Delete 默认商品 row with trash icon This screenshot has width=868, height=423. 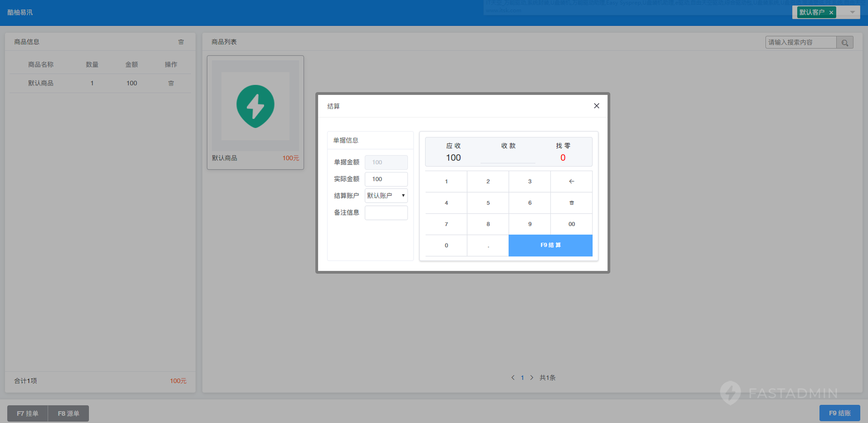tap(171, 83)
